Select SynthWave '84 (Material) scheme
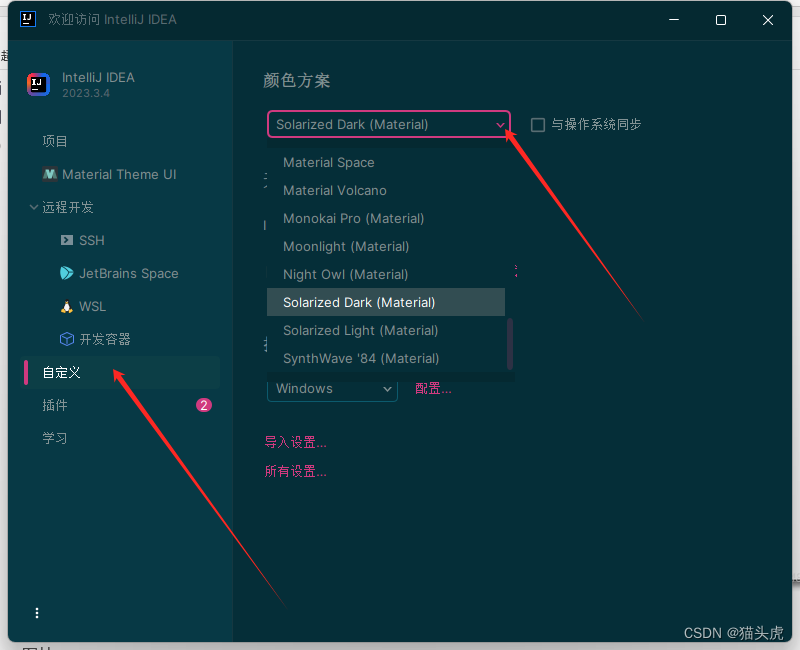The width and height of the screenshot is (800, 650). (386, 358)
